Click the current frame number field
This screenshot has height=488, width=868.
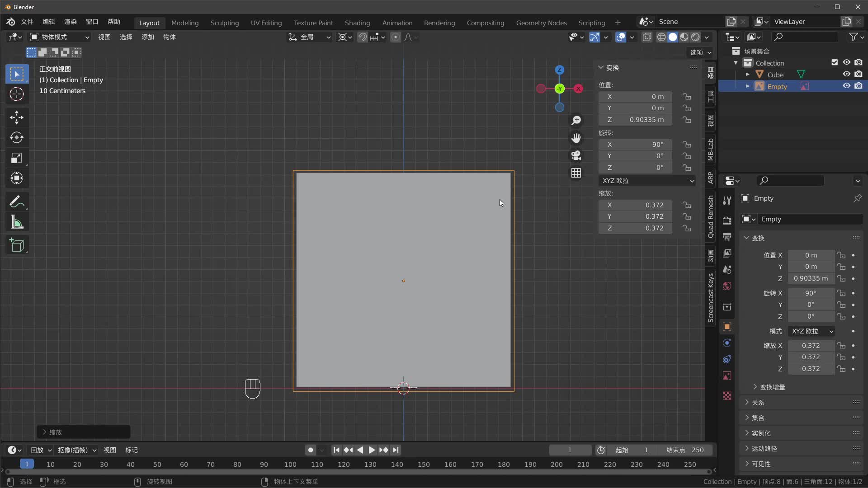click(x=570, y=450)
